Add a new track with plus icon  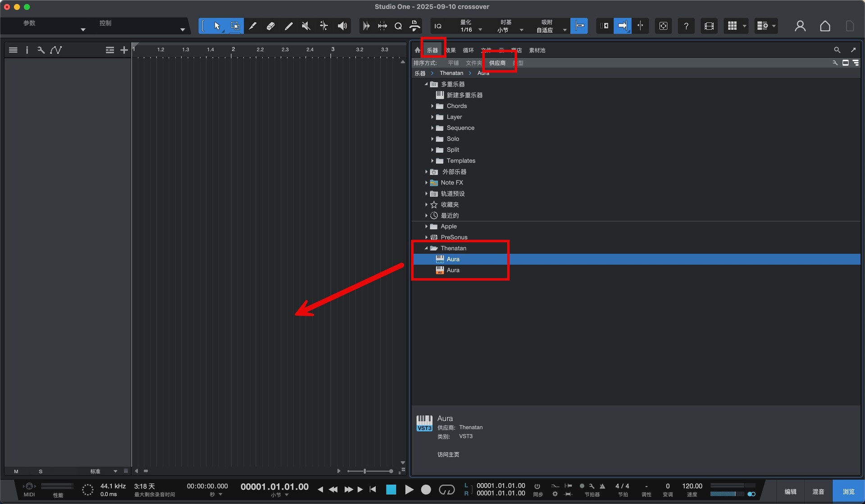(124, 50)
